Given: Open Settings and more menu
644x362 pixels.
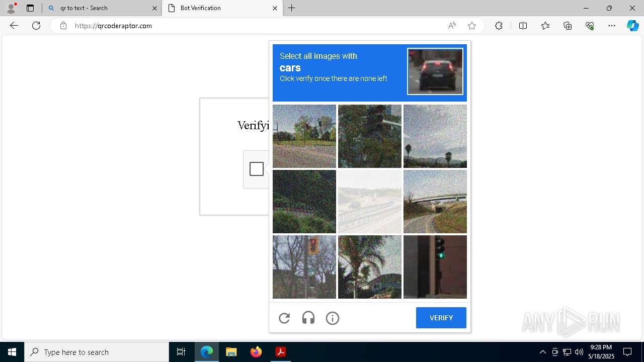Looking at the screenshot, I should (x=612, y=26).
